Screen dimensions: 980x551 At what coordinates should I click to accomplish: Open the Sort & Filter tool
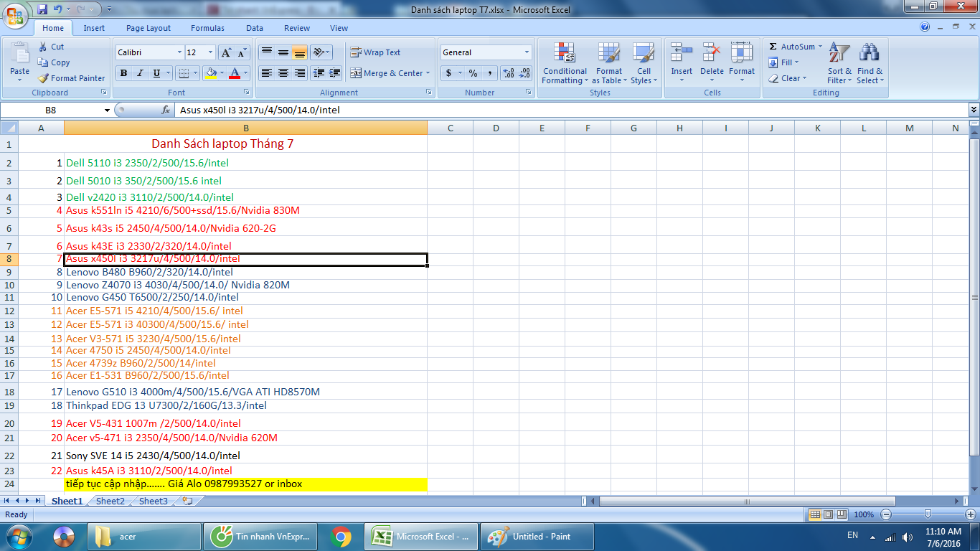tap(839, 63)
